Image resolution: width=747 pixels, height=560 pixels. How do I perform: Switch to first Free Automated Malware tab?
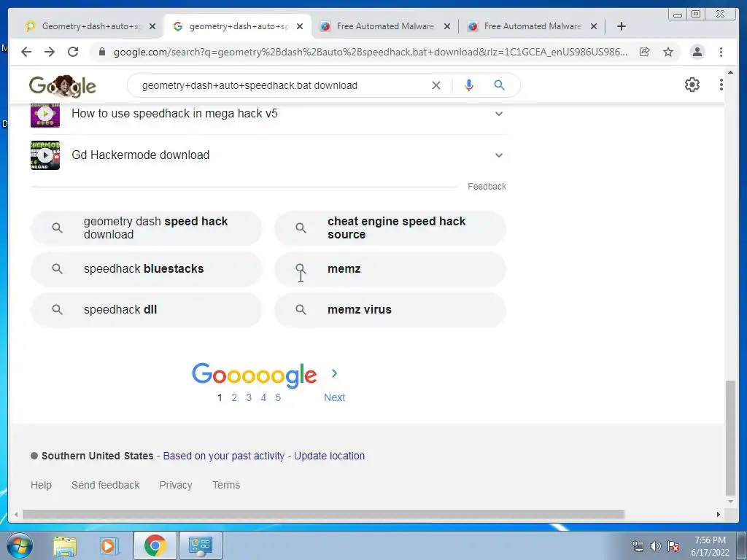384,26
